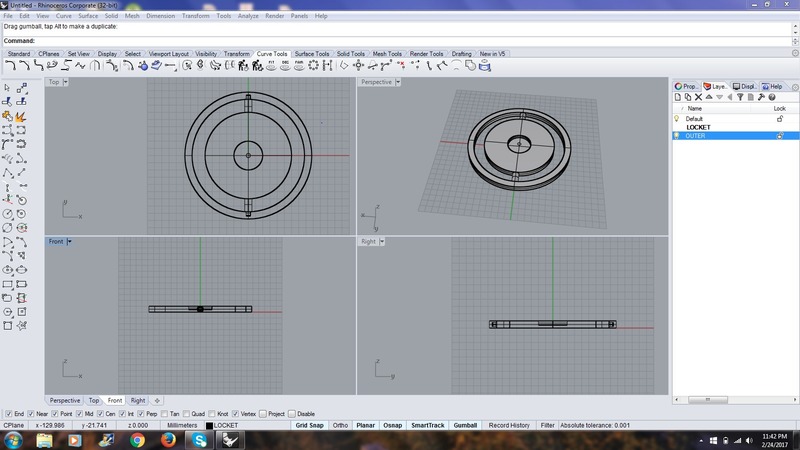The width and height of the screenshot is (800, 450).
Task: Toggle the Mid osnap checkbox
Action: point(79,414)
